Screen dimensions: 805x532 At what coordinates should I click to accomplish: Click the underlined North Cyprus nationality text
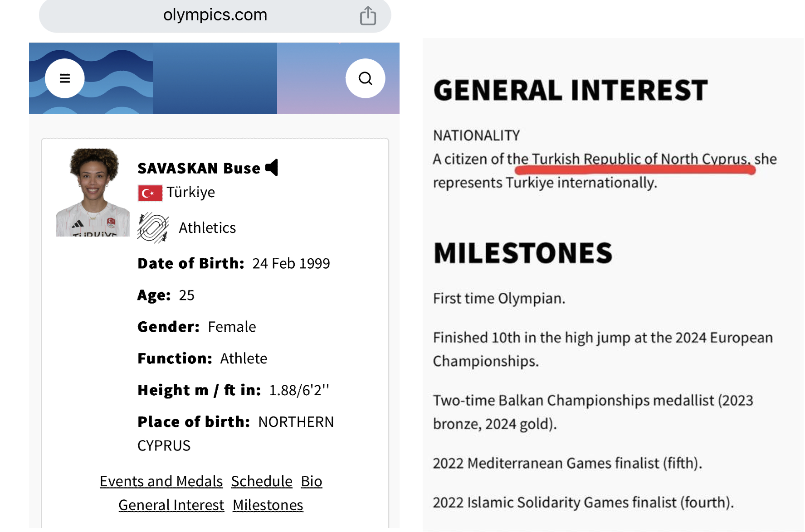coord(641,159)
